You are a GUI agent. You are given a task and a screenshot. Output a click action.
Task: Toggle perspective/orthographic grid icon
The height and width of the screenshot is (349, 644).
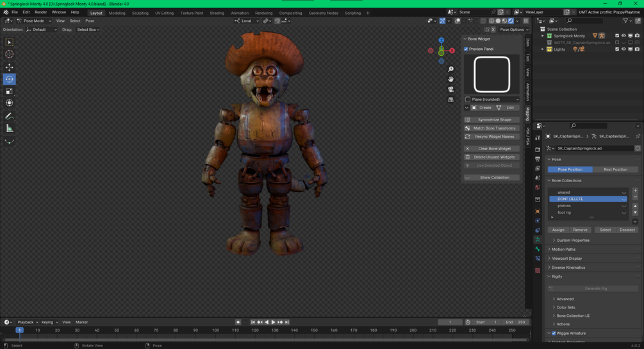coord(451,99)
